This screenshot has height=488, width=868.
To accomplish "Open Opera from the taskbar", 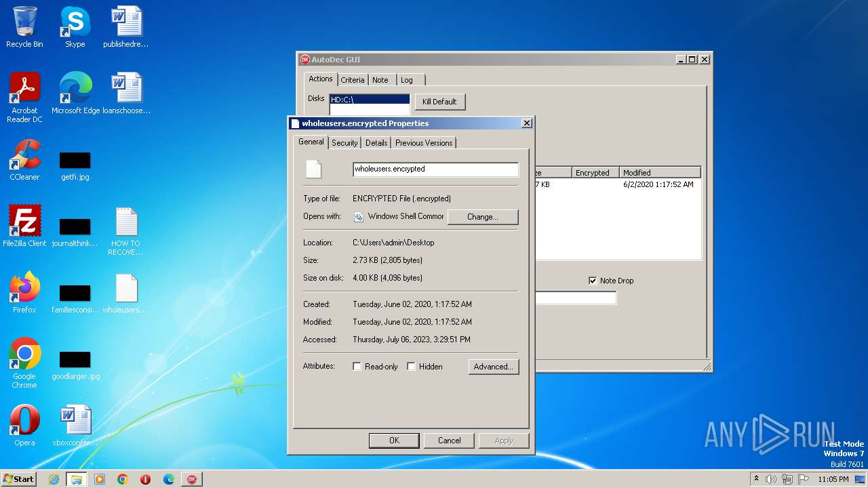I will click(145, 479).
